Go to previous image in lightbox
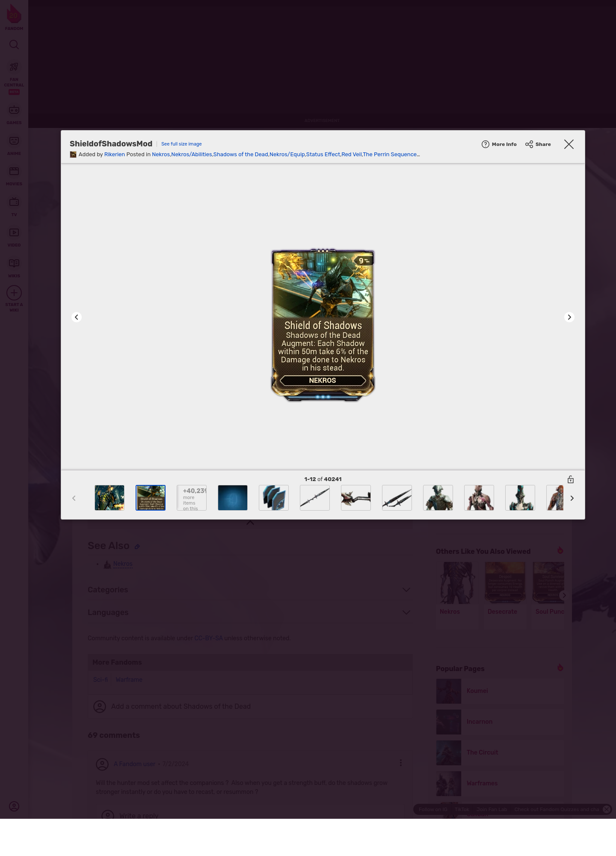Image resolution: width=616 pixels, height=856 pixels. coord(77,317)
